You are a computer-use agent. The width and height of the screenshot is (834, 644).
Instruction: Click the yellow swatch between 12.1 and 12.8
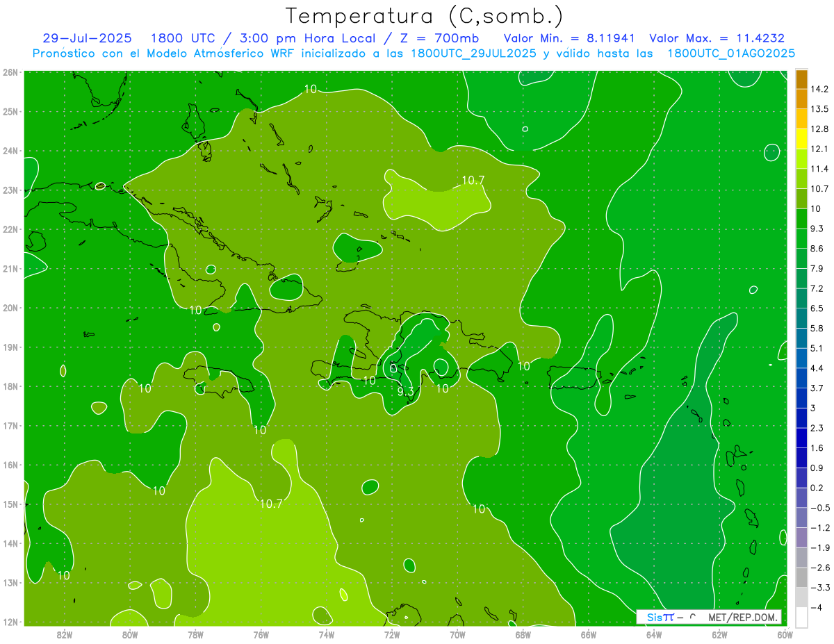(x=801, y=139)
